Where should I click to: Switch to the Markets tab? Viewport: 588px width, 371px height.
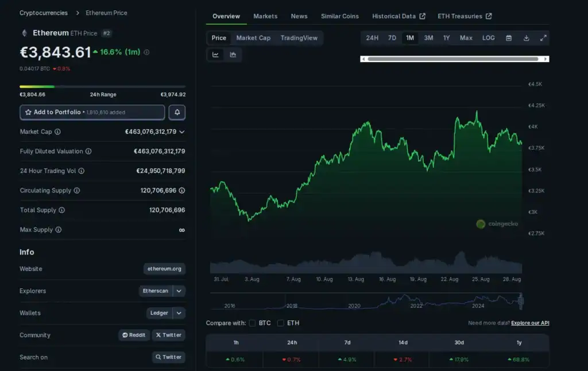265,16
